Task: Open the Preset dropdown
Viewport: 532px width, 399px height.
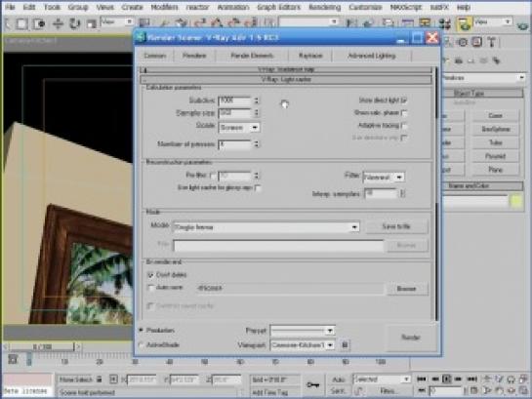Action: tap(303, 330)
